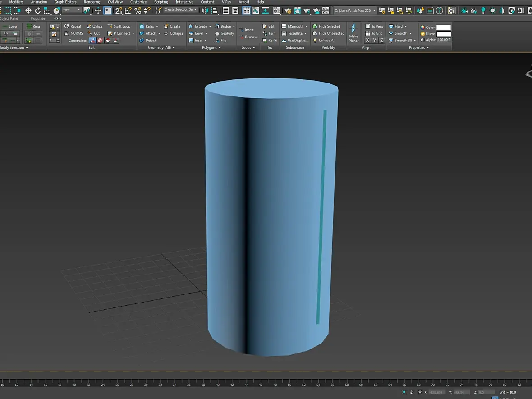The image size is (532, 399).
Task: Open the vertex Color swatch
Action: pyautogui.click(x=444, y=28)
